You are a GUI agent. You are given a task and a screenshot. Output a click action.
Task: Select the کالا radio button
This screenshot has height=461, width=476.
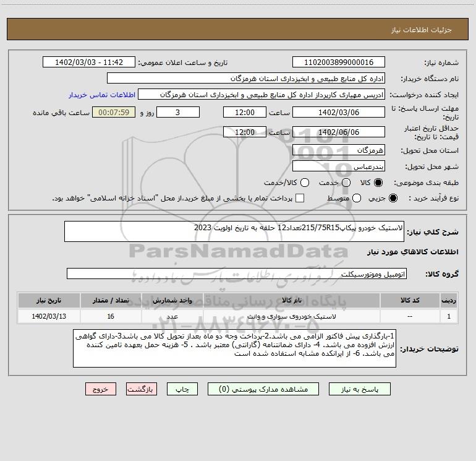(378, 183)
